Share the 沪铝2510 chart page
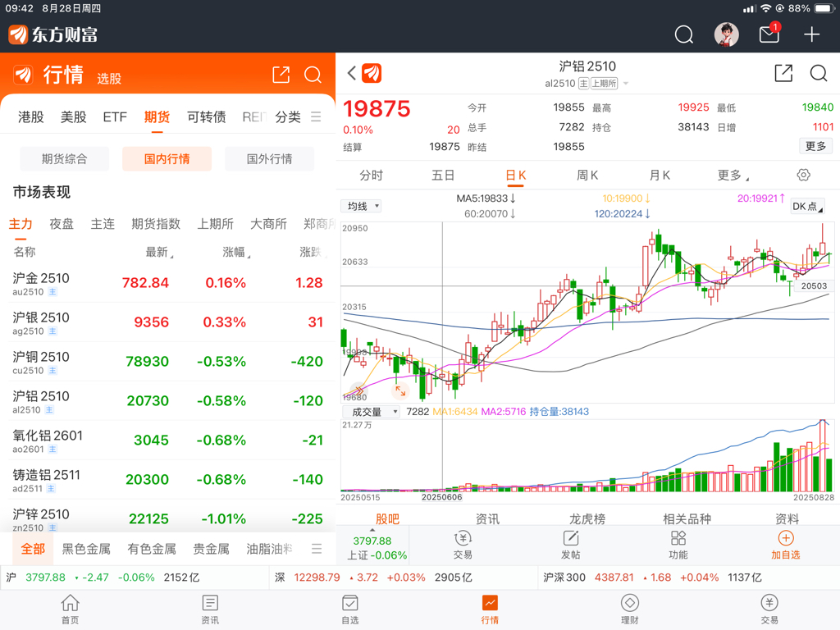Screen dimensions: 840x630 tap(783, 73)
